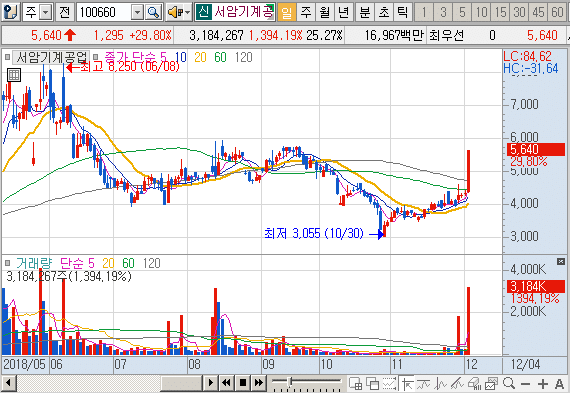Click the green 신 badge icon
Viewport: 570px width, 393px height.
coord(203,12)
